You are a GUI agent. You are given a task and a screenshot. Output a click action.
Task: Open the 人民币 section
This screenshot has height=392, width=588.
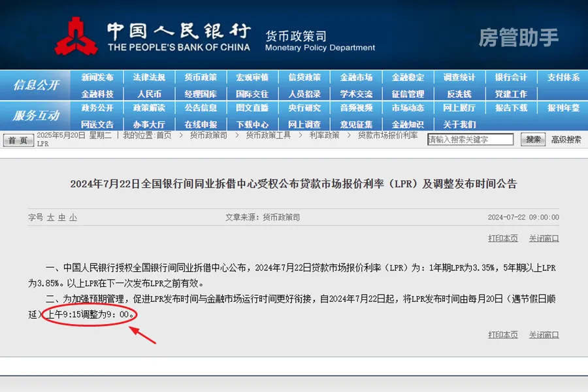click(x=149, y=93)
